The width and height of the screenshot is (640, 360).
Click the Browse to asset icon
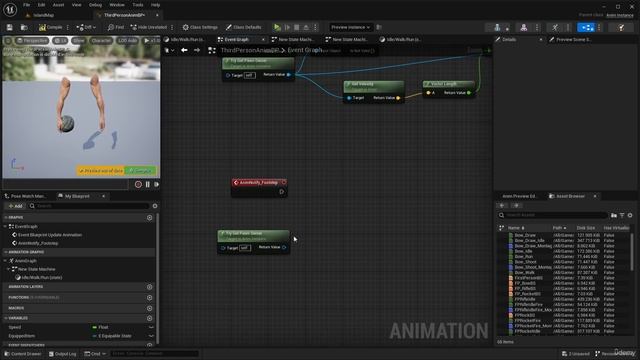pos(24,27)
